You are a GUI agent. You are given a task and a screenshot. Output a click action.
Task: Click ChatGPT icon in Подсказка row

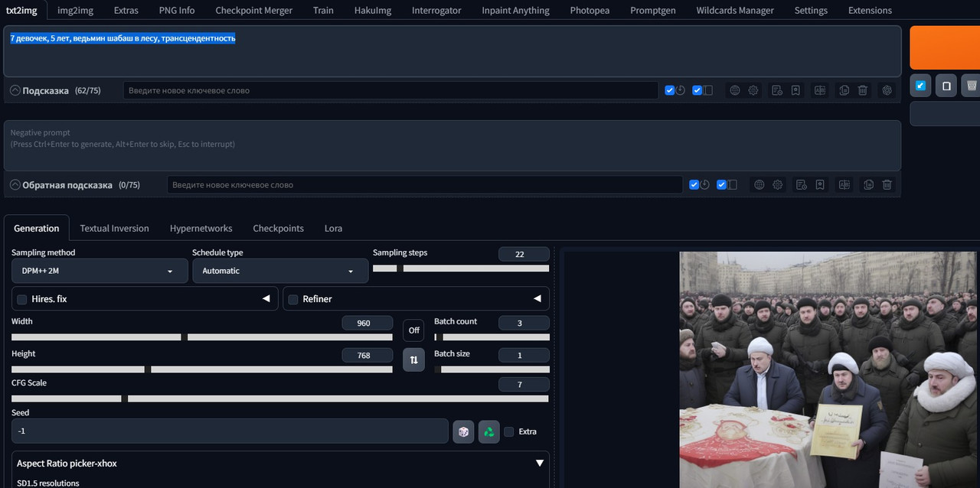point(887,90)
